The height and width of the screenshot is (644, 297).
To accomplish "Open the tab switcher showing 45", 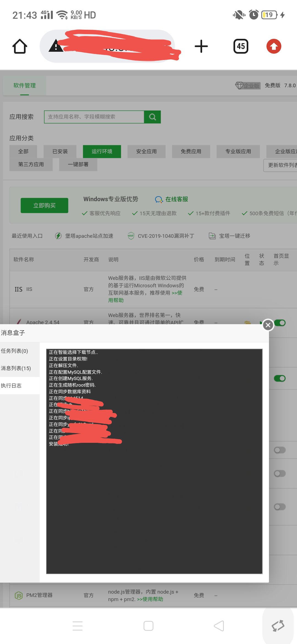I will tap(241, 46).
